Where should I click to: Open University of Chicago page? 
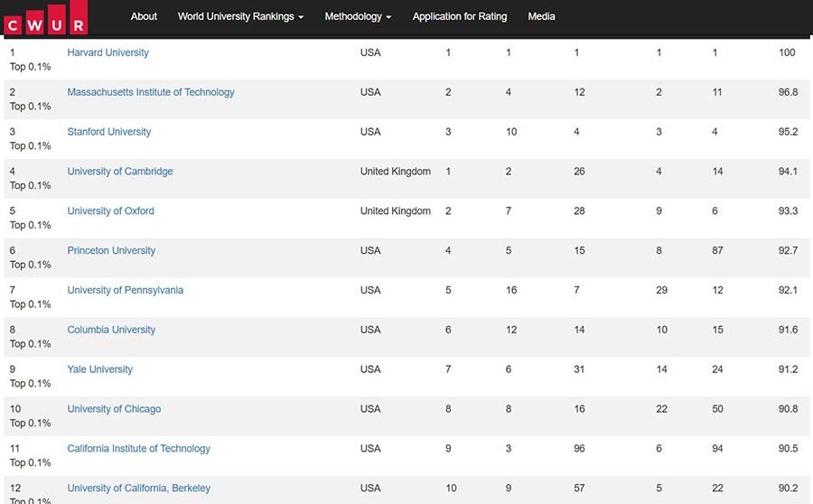point(114,409)
